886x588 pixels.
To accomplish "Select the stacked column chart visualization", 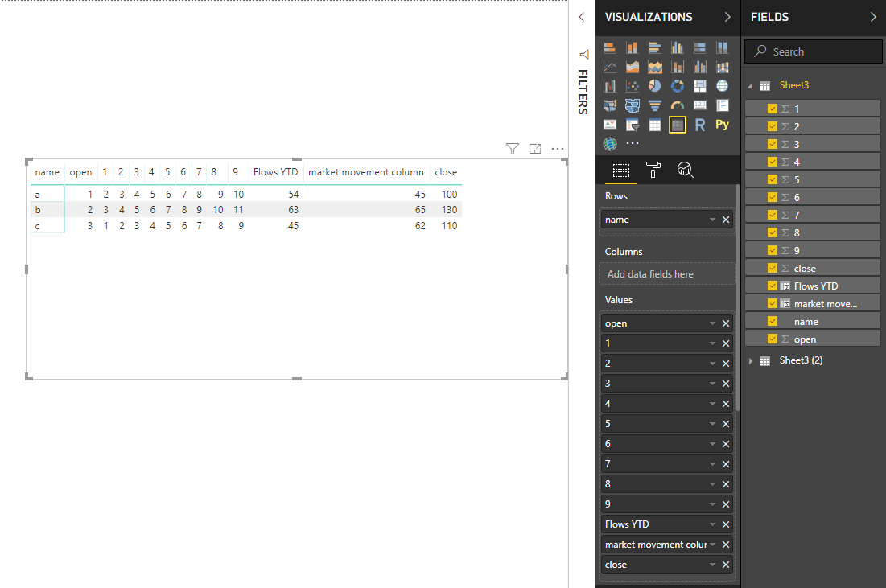I will [633, 47].
